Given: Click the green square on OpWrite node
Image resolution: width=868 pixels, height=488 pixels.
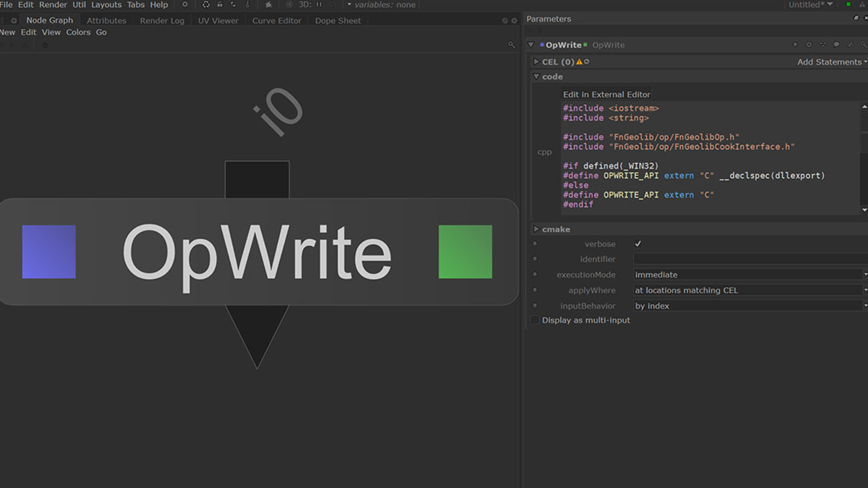Looking at the screenshot, I should pyautogui.click(x=465, y=252).
